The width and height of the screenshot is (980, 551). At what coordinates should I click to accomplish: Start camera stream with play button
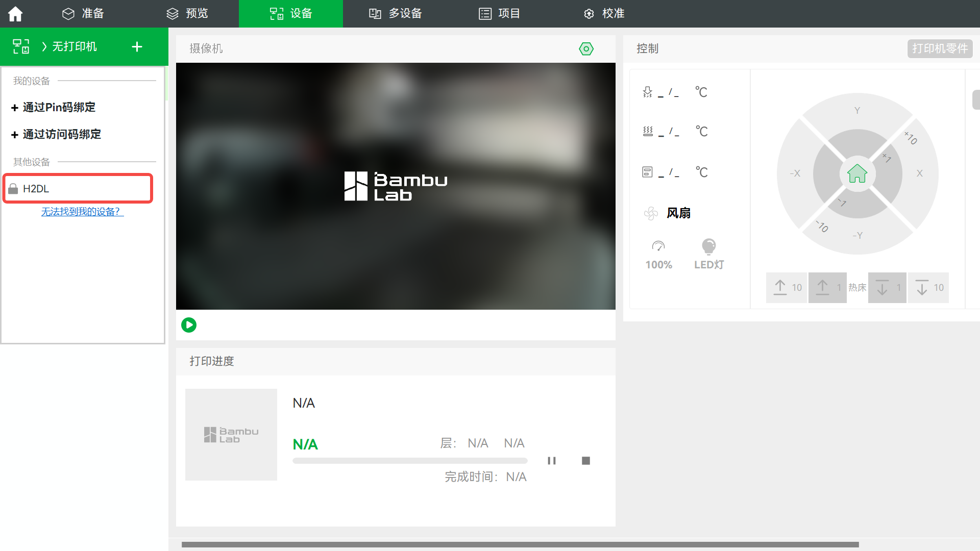point(189,325)
